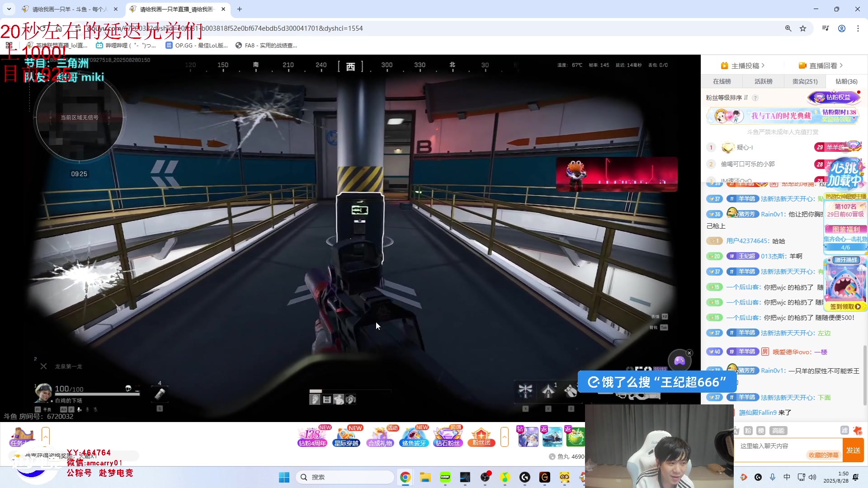
Task: Click the taskbar 搜索 search box
Action: (x=345, y=477)
